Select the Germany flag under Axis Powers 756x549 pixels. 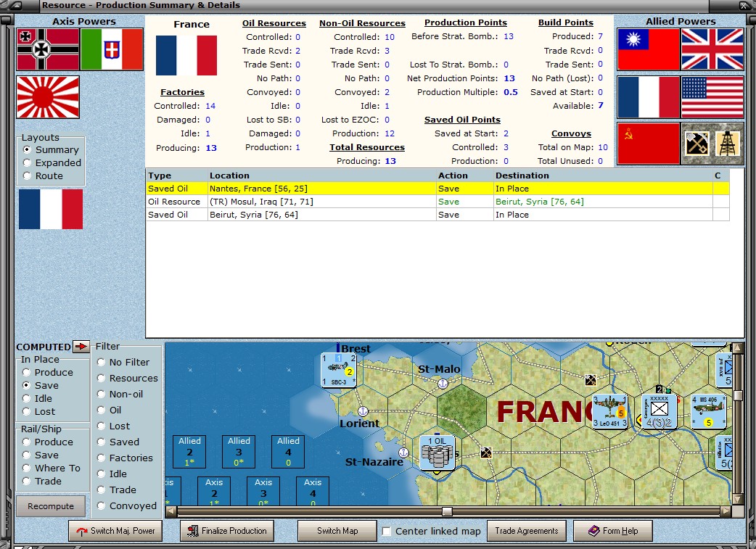tap(48, 49)
